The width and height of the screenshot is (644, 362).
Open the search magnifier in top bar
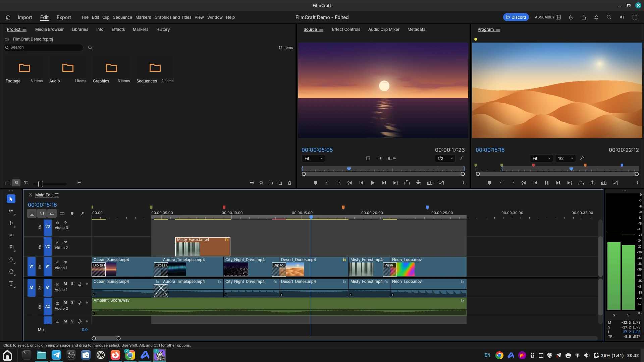pos(609,17)
